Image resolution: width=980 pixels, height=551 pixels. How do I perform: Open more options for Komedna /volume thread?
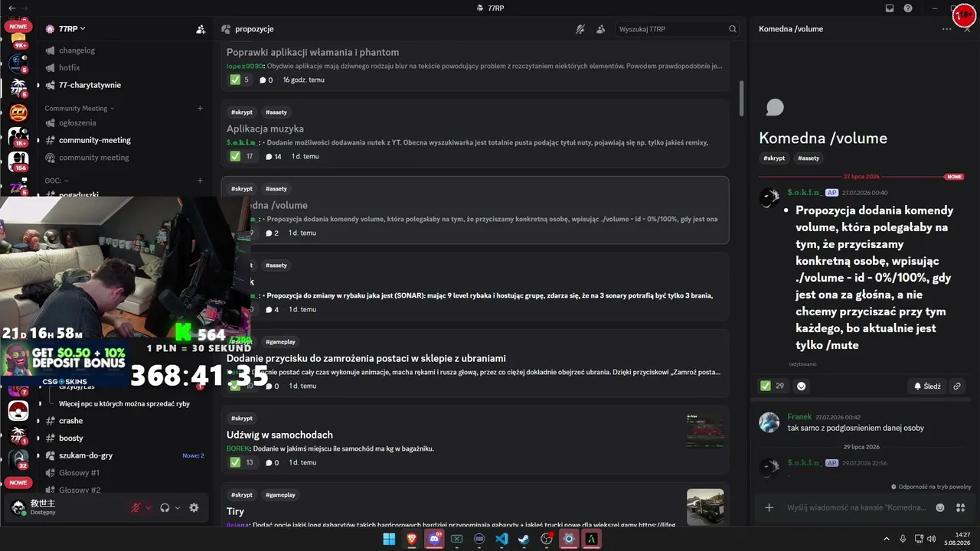tap(947, 29)
